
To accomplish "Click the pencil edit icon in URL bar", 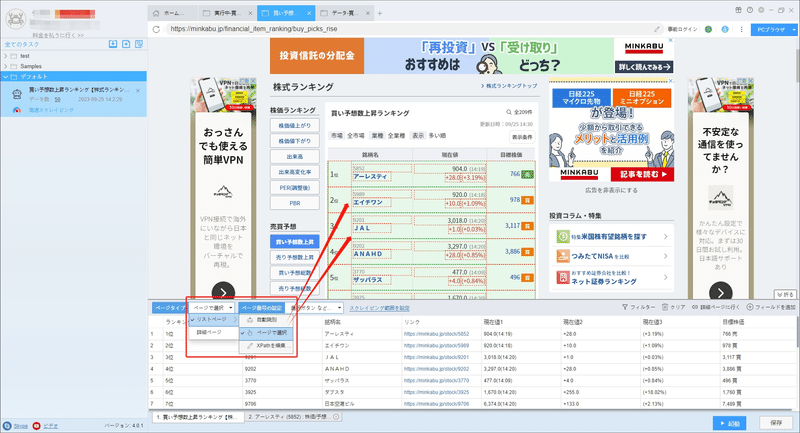I will tap(657, 29).
